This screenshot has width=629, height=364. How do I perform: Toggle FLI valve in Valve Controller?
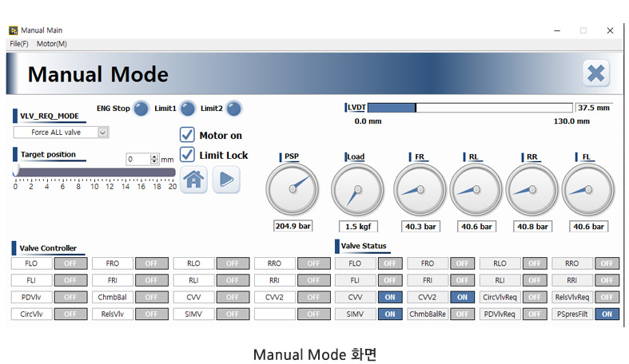click(x=70, y=280)
